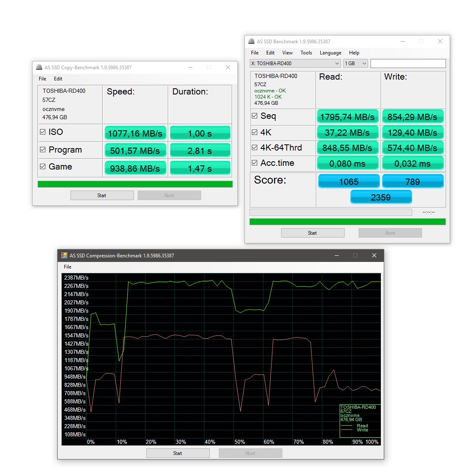Viewport: 467px width, 476px height.
Task: Click the ocznvme - OK driver status text
Action: pos(270,90)
